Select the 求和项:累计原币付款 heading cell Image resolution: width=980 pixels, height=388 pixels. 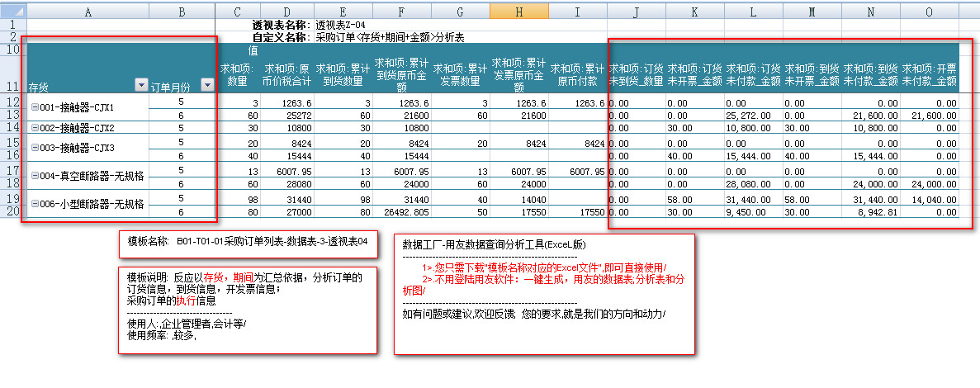tap(577, 74)
